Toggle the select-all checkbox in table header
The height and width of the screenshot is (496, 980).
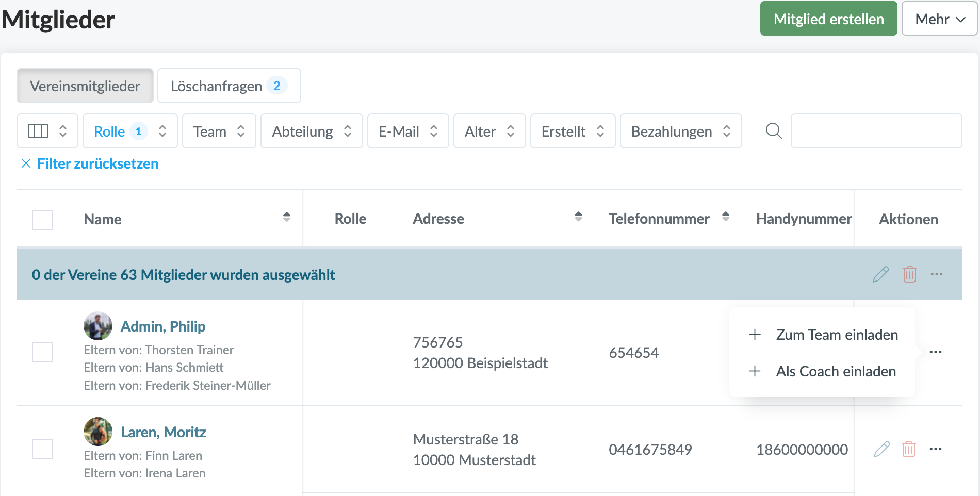pyautogui.click(x=42, y=220)
